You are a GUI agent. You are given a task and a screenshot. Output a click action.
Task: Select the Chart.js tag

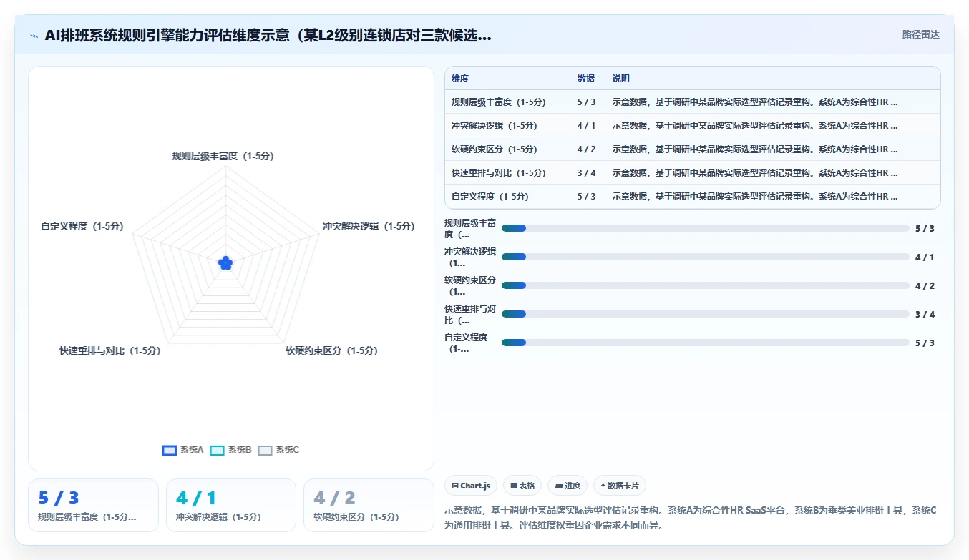pyautogui.click(x=471, y=486)
